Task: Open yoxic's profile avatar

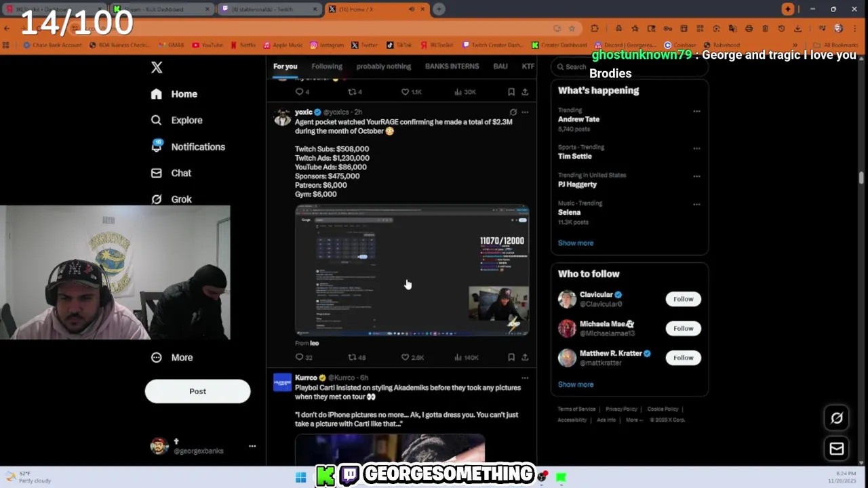Action: pos(282,117)
